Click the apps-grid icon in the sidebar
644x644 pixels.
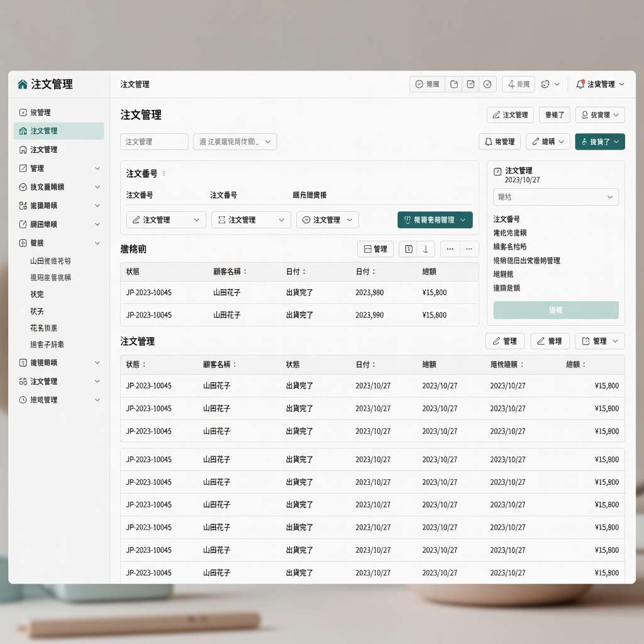point(23,206)
